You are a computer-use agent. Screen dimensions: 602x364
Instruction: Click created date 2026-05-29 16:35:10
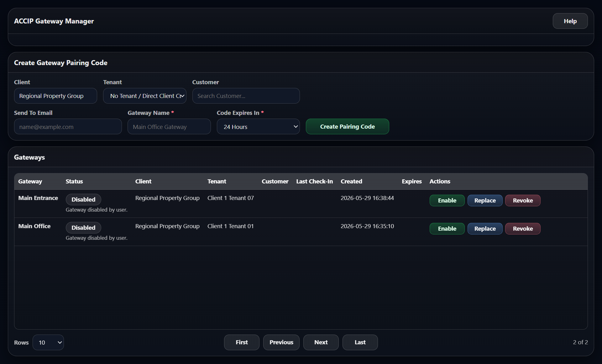coord(367,226)
